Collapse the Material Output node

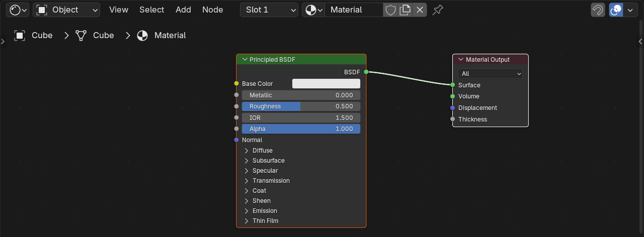click(x=461, y=59)
